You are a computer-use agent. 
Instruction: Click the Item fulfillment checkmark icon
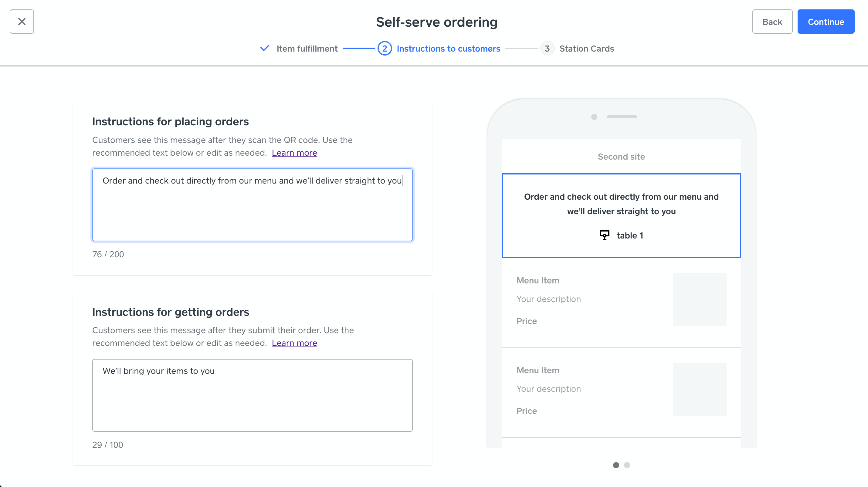pyautogui.click(x=265, y=49)
